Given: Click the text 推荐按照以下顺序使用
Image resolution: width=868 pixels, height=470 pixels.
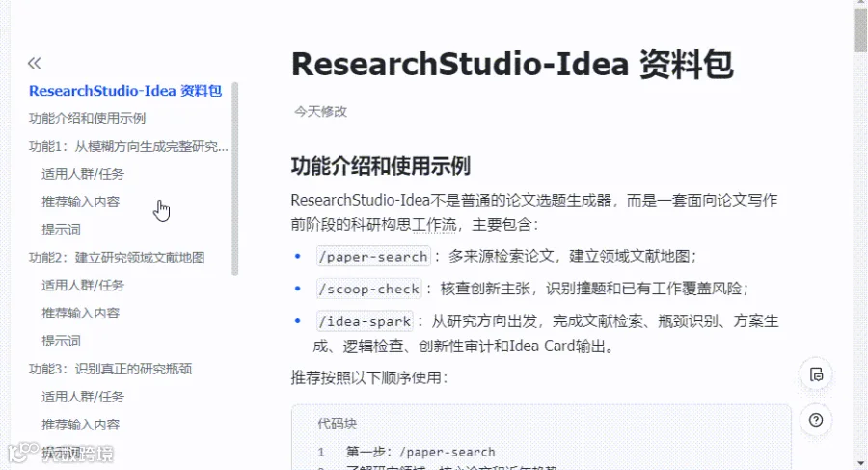Looking at the screenshot, I should [369, 378].
